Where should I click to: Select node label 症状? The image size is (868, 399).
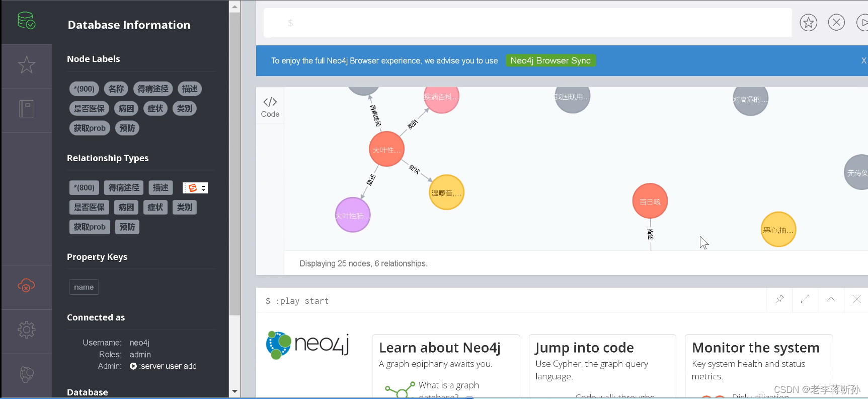[155, 108]
